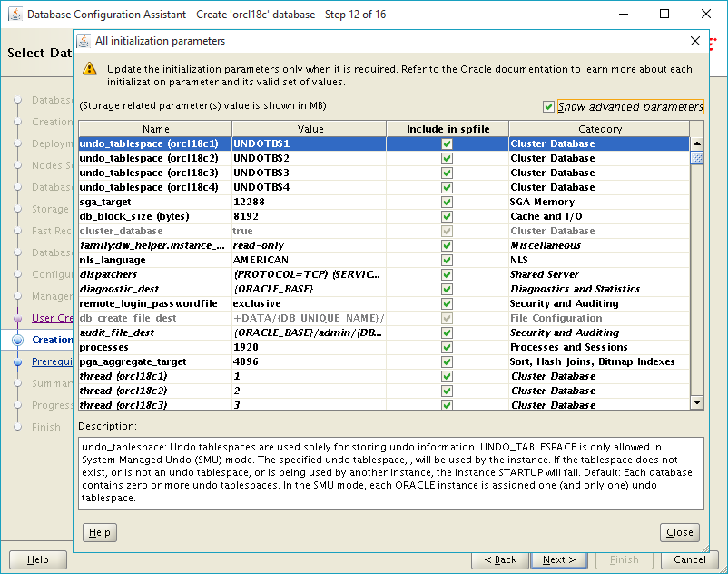Image resolution: width=728 pixels, height=574 pixels.
Task: Click scrollbar up arrow in parameters table
Action: pos(697,143)
